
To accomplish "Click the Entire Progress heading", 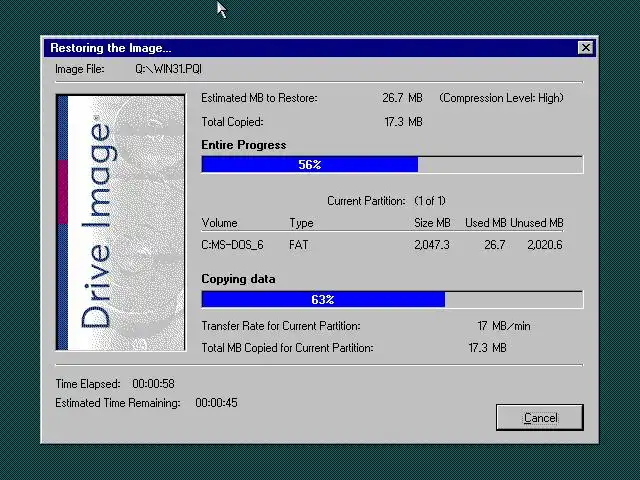I will click(x=244, y=145).
